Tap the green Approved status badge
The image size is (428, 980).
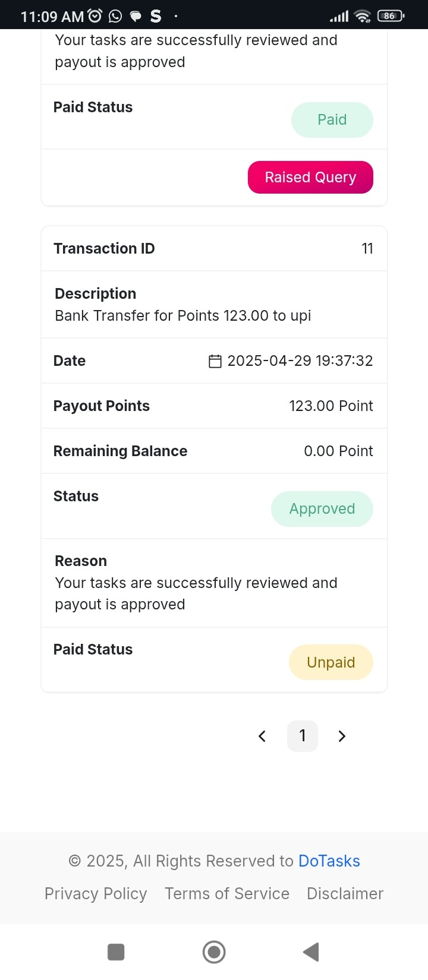pyautogui.click(x=322, y=509)
